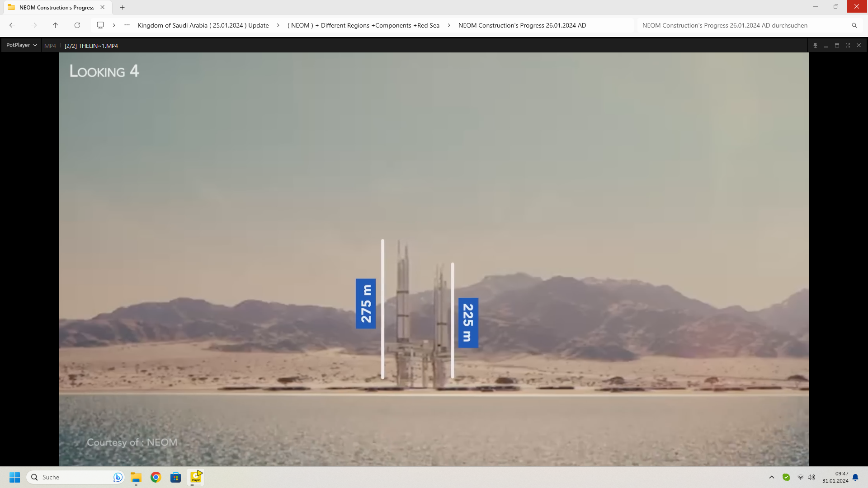Open the clock and date 31.01.2024
Image resolution: width=868 pixels, height=488 pixels.
click(x=835, y=477)
